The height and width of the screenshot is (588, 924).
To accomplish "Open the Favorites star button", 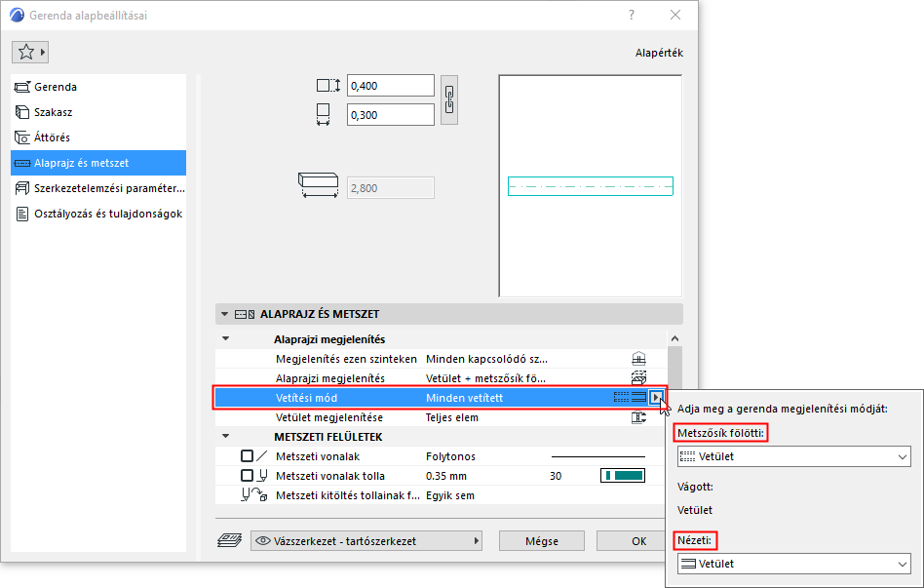I will coord(29,52).
